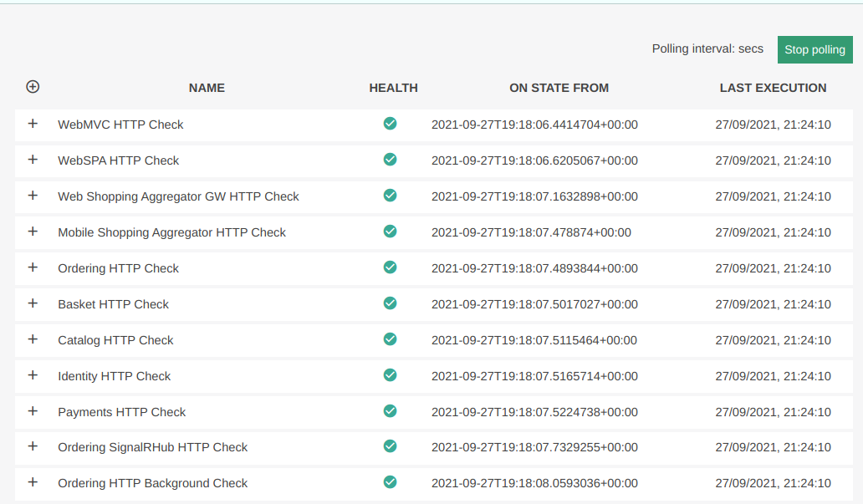Expand the Payments HTTP Check row
The width and height of the screenshot is (863, 504).
(33, 411)
